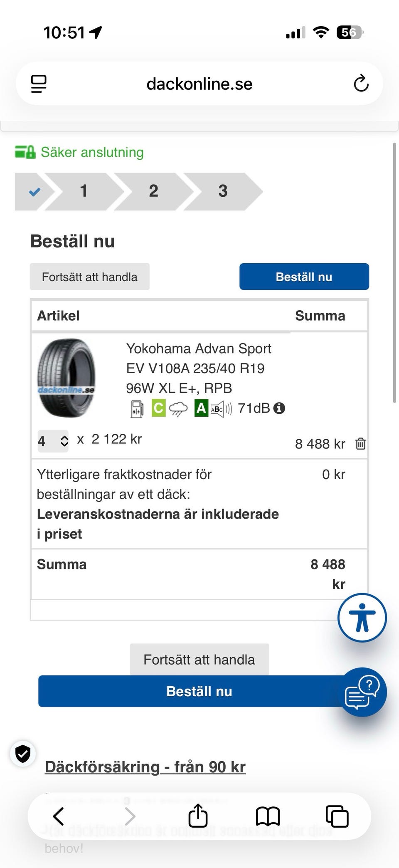
Task: Go to checkout step 1
Action: click(x=84, y=191)
